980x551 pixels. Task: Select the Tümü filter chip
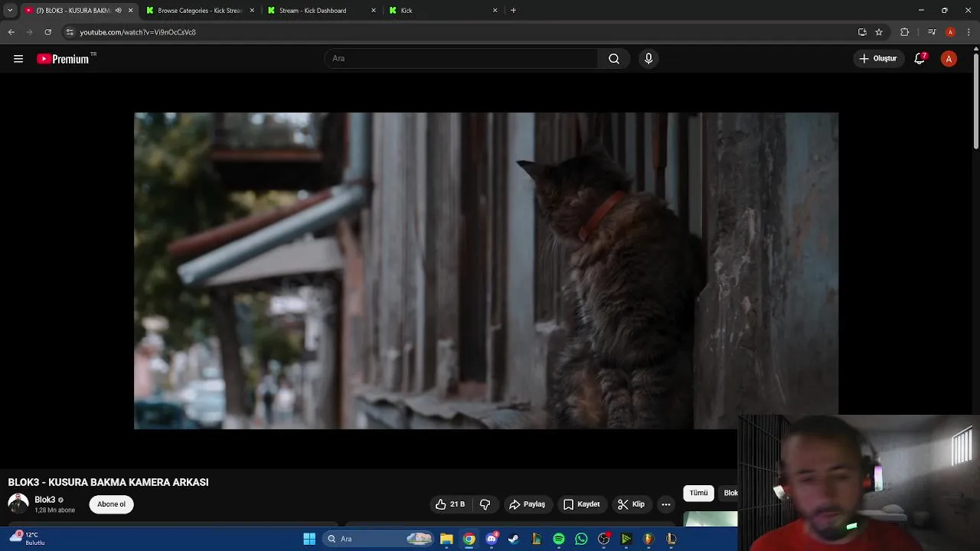pyautogui.click(x=699, y=493)
